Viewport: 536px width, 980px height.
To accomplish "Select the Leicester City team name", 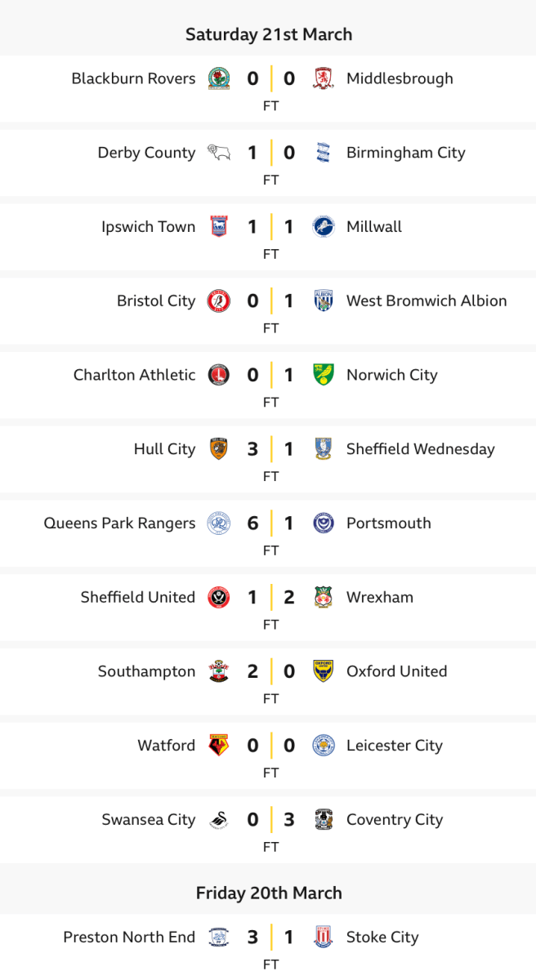I will [395, 746].
